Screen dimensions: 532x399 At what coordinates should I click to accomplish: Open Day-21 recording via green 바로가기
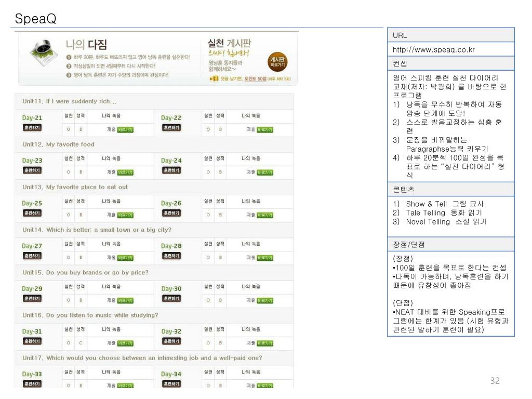pos(125,130)
